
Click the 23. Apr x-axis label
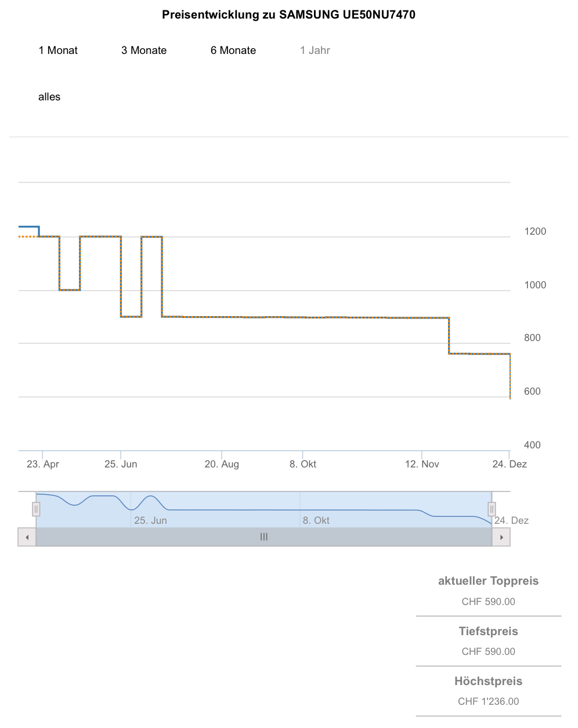(x=43, y=464)
